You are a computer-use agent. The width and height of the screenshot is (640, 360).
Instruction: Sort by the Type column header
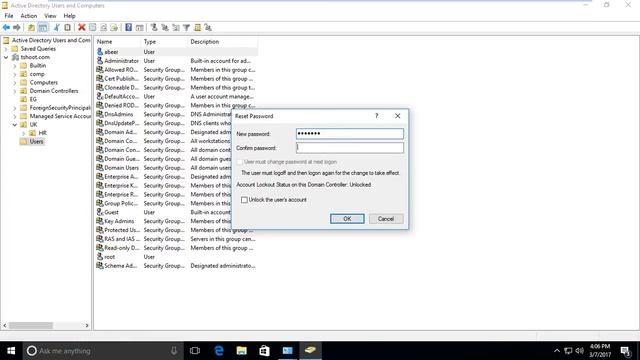click(164, 42)
